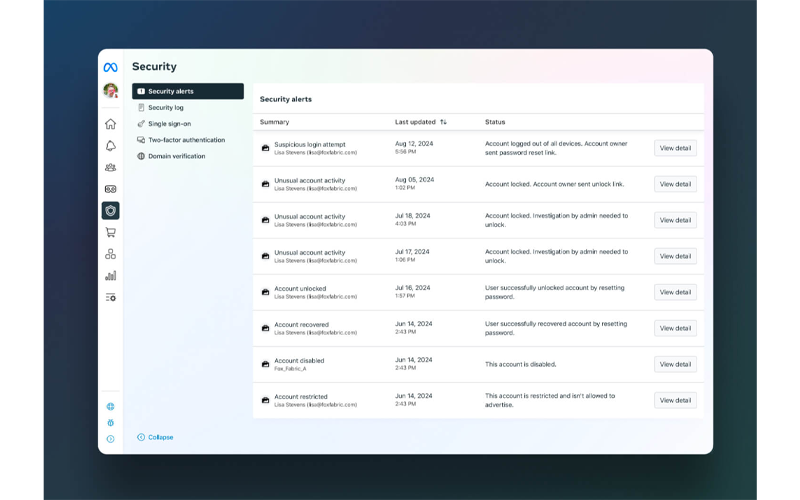
Task: Open the bar chart analytics icon
Action: 110,275
